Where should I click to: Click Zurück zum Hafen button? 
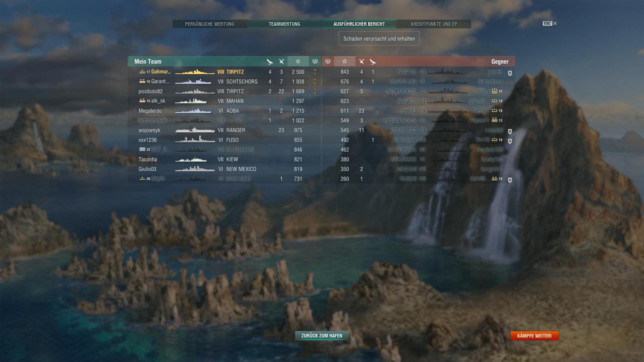point(322,335)
